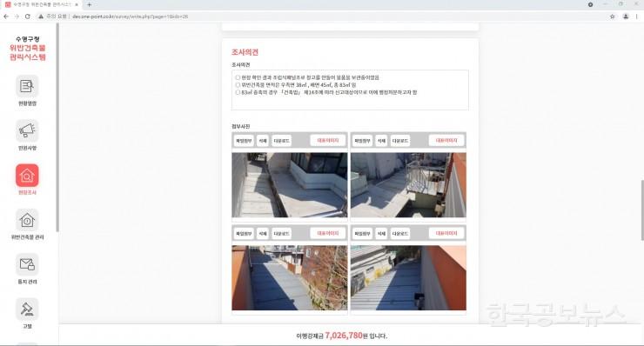Open the top-right rooftop railing photo thumbnail
The image size is (644, 346).
click(408, 185)
